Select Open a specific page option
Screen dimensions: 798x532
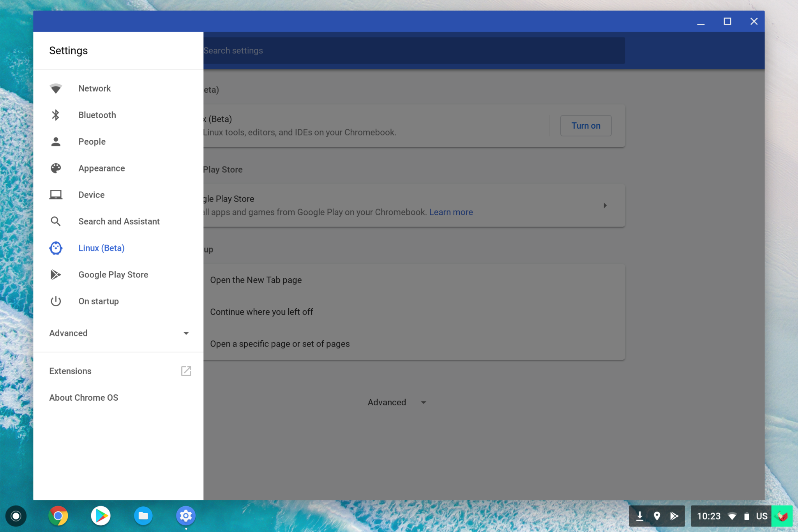tap(279, 344)
